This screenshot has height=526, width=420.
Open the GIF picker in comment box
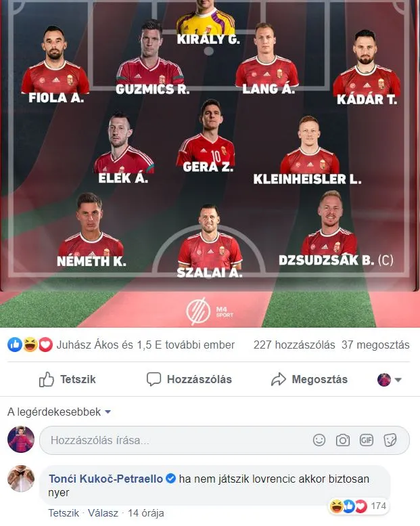click(x=366, y=440)
